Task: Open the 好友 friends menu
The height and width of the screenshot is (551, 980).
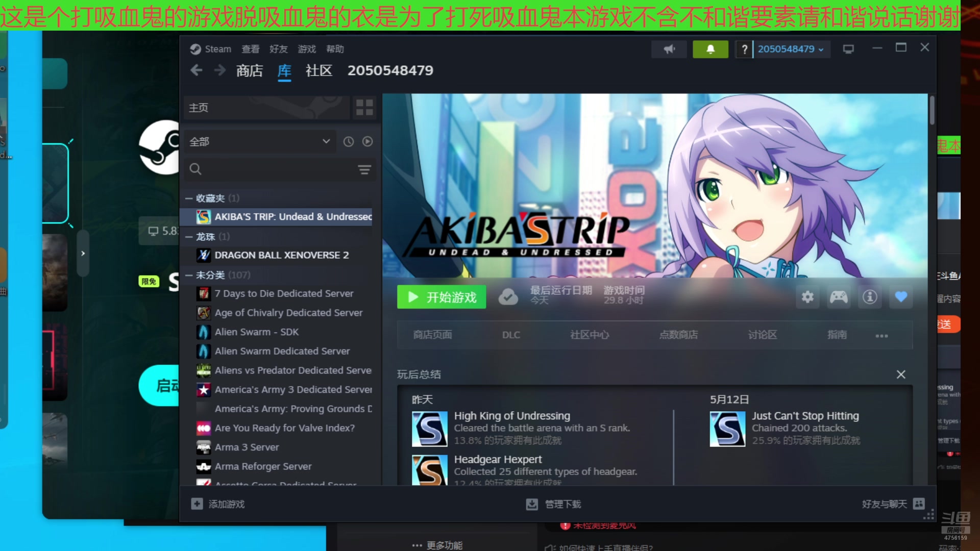Action: [x=279, y=49]
